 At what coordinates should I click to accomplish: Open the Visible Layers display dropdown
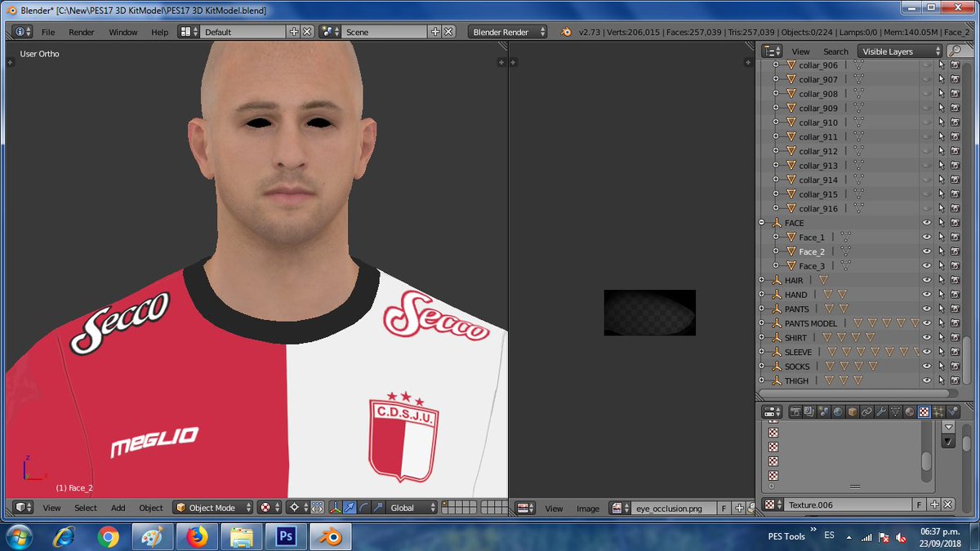click(899, 51)
